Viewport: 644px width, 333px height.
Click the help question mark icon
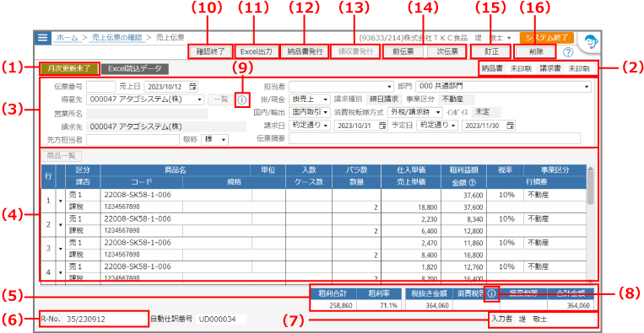[568, 52]
